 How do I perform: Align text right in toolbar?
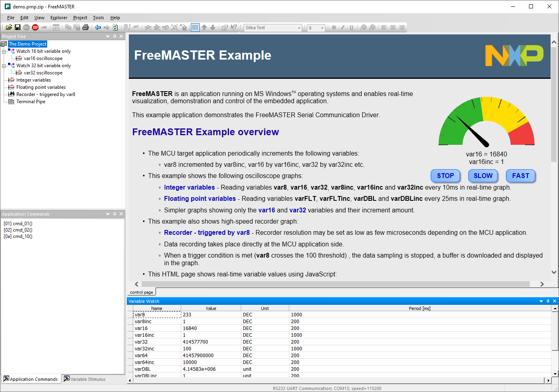(402, 28)
